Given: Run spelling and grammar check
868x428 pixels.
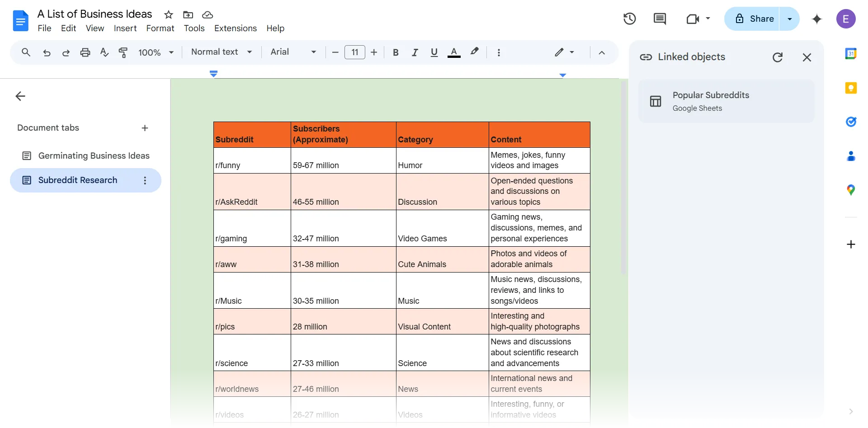Looking at the screenshot, I should pyautogui.click(x=104, y=52).
